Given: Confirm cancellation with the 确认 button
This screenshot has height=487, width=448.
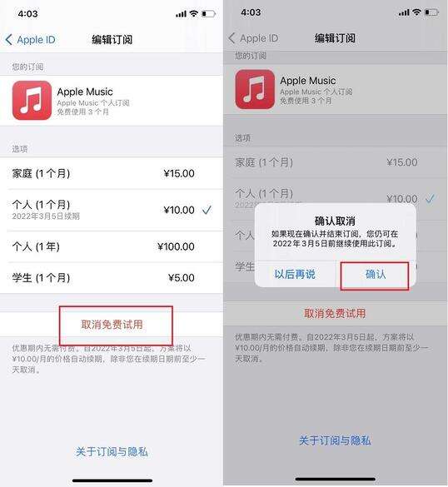Looking at the screenshot, I should pos(376,274).
